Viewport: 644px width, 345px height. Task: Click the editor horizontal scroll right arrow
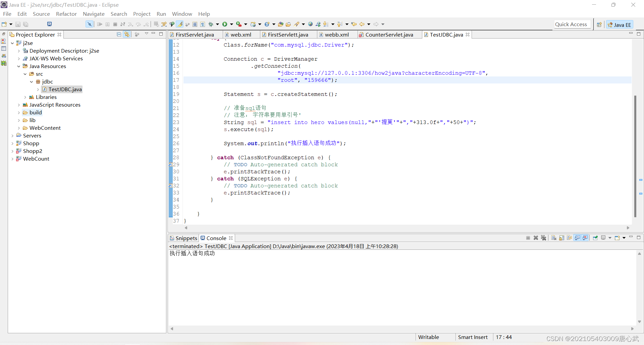coord(628,228)
